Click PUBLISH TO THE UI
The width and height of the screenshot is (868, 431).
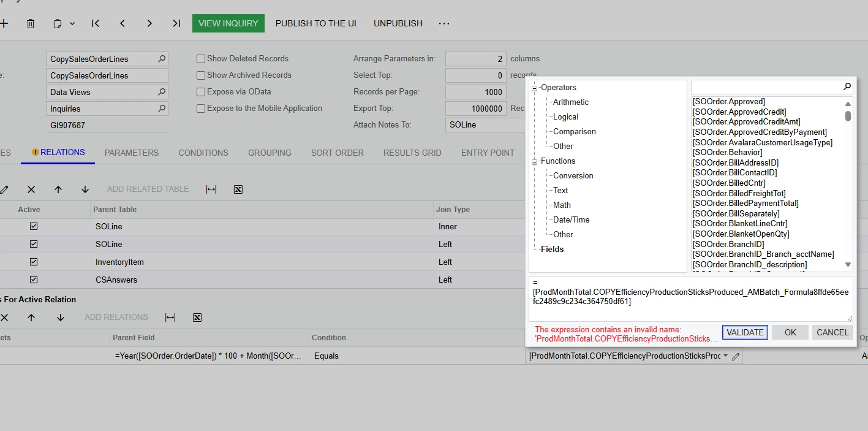click(315, 23)
